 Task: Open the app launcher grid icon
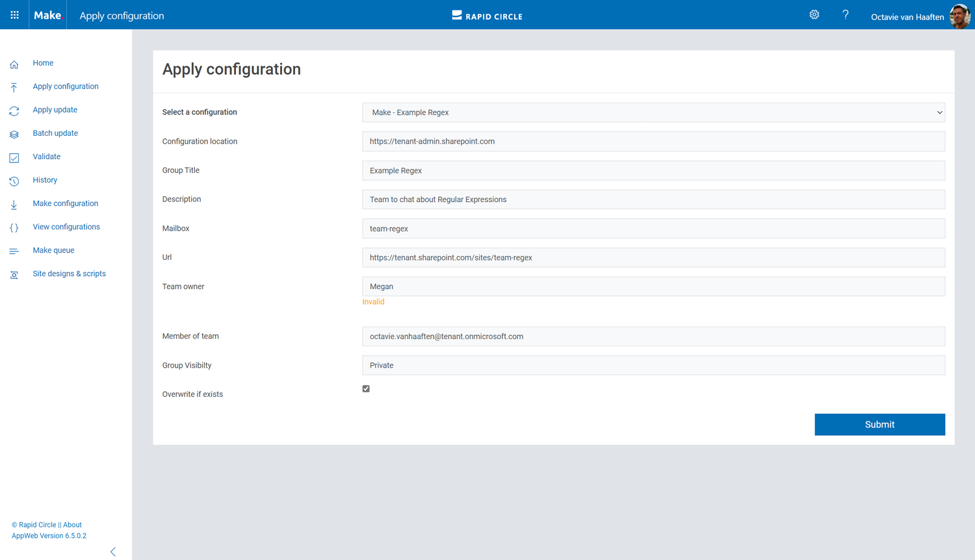14,15
